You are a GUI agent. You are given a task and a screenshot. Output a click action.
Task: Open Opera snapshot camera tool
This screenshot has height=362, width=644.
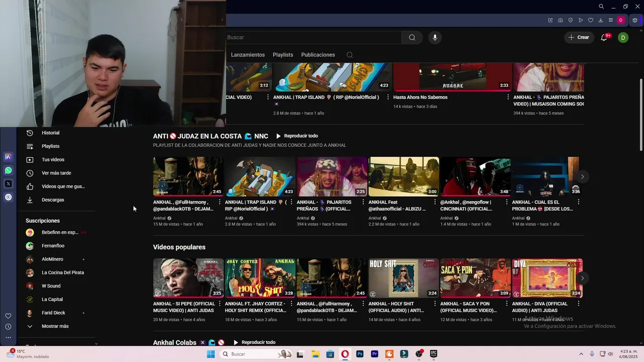click(560, 20)
